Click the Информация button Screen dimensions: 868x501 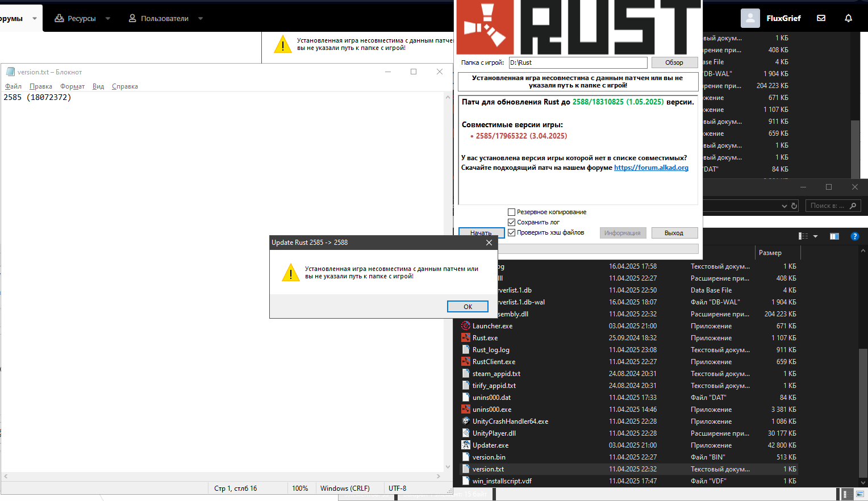[623, 233]
